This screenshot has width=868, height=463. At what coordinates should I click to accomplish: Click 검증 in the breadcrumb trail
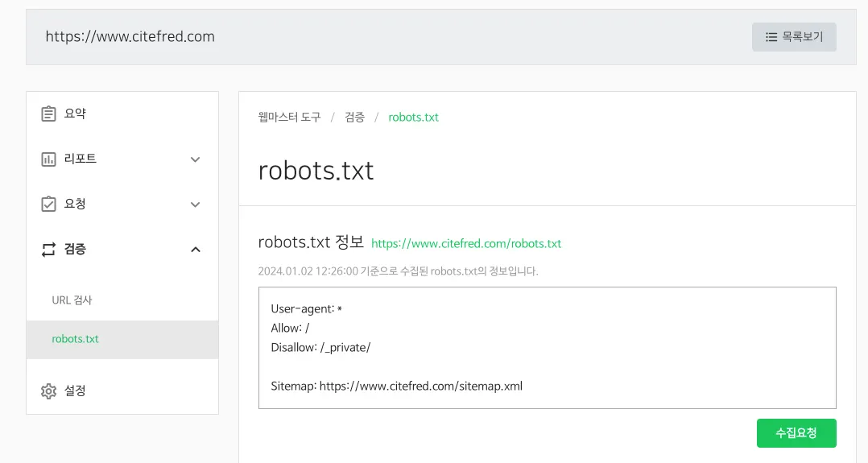pyautogui.click(x=354, y=118)
